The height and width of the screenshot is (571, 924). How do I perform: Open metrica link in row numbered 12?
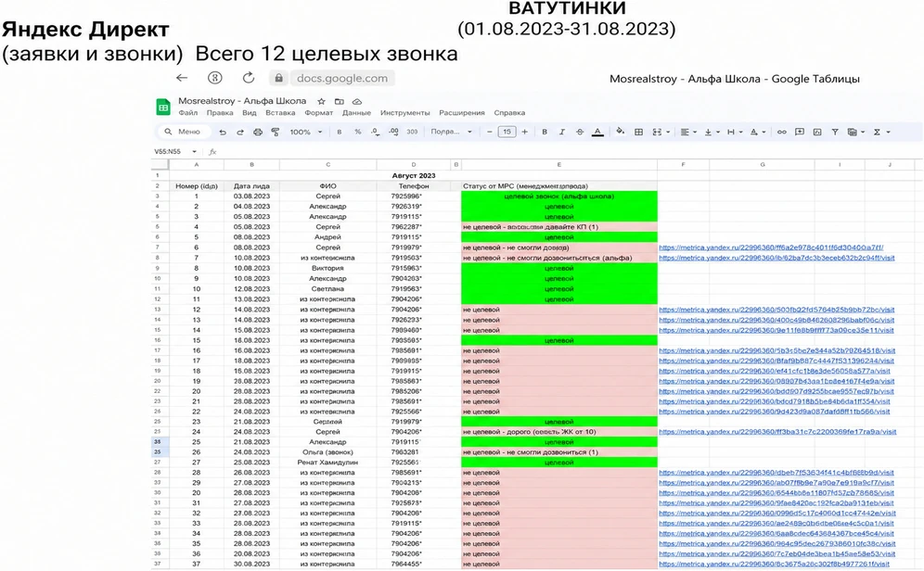(x=776, y=310)
